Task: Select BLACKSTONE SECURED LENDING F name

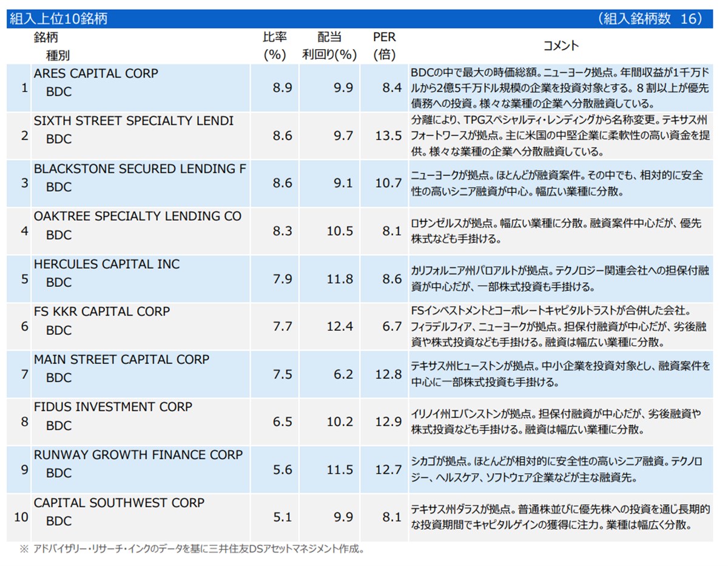Action: pos(140,169)
